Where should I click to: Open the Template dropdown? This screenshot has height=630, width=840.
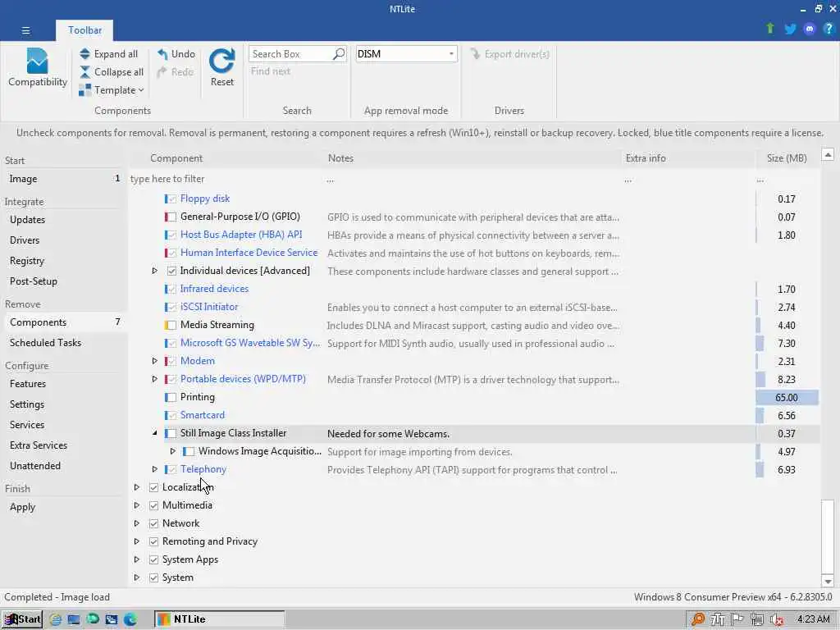point(112,90)
